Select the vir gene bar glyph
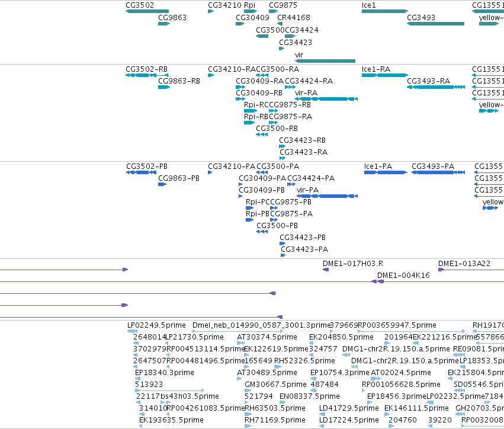 pos(325,61)
